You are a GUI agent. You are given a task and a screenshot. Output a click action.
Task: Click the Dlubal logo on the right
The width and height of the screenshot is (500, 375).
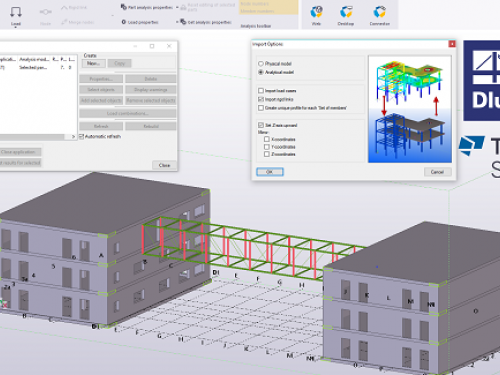point(482,81)
